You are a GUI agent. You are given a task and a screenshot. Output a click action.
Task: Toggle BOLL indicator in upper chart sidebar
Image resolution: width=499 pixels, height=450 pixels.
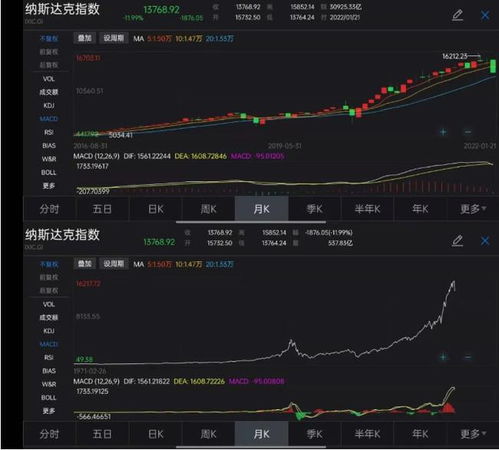(x=49, y=172)
